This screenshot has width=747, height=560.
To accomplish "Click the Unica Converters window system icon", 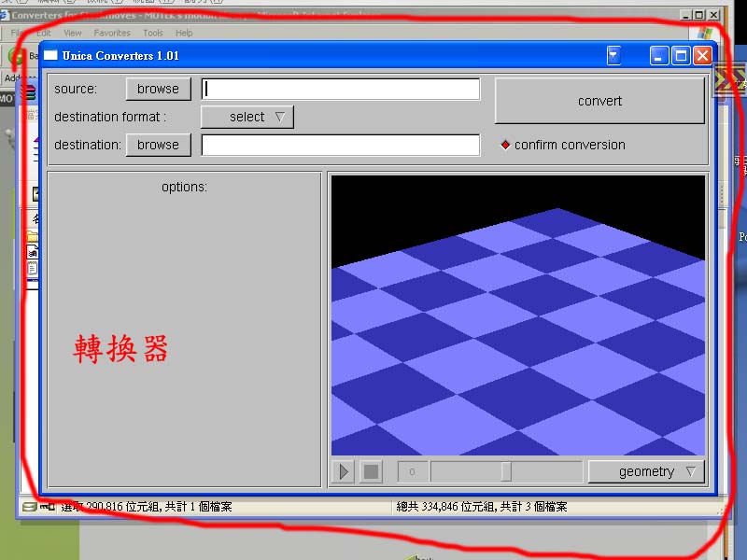I will 50,55.
